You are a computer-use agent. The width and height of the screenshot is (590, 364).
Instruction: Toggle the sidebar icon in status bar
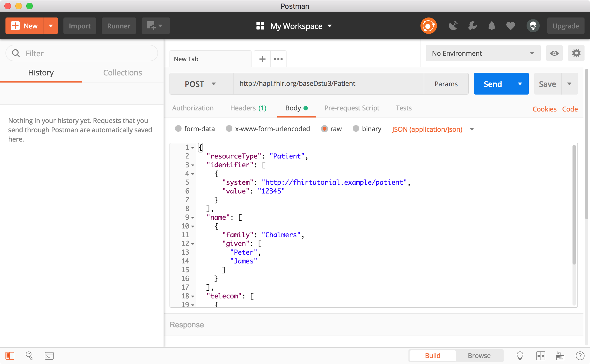(10, 356)
